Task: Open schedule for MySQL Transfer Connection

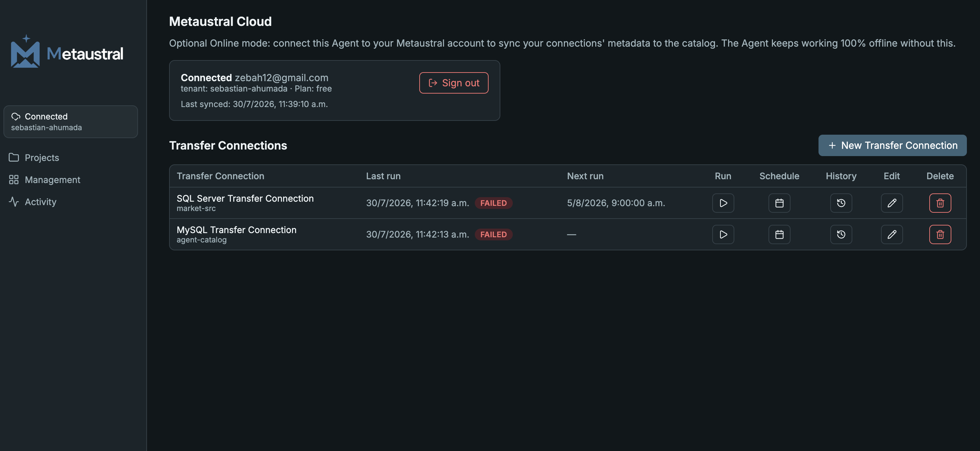Action: 779,234
